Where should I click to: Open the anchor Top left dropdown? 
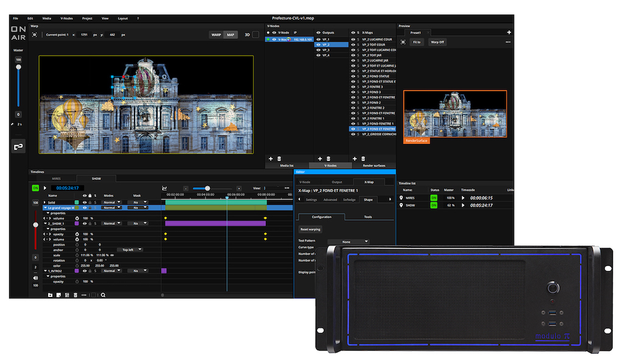point(130,250)
